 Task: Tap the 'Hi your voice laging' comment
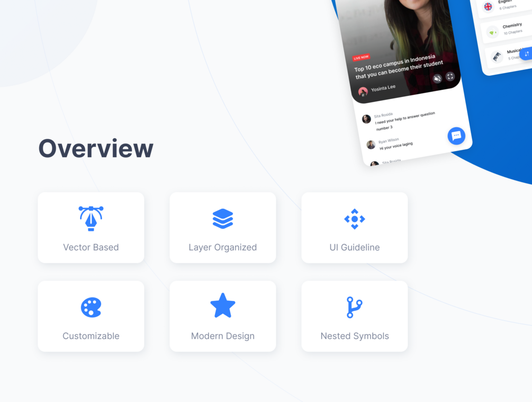tap(396, 146)
